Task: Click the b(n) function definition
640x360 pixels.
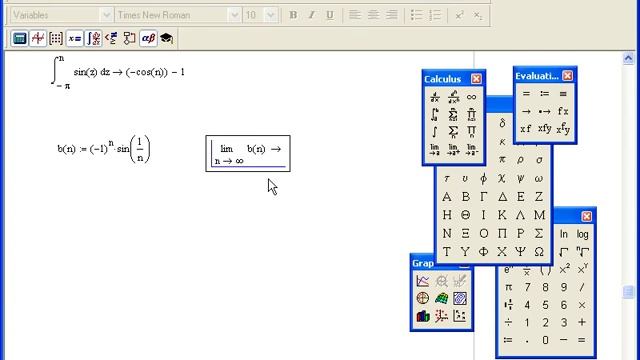Action: [x=104, y=149]
